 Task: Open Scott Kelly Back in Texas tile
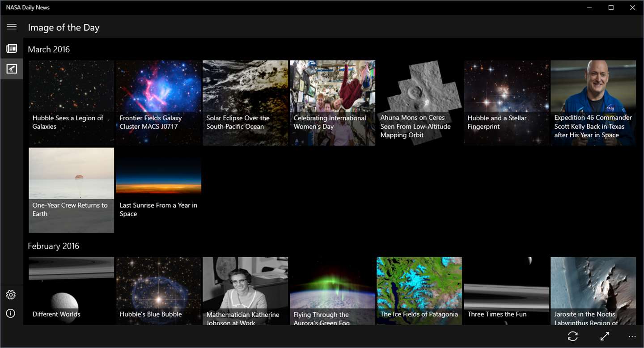click(593, 103)
